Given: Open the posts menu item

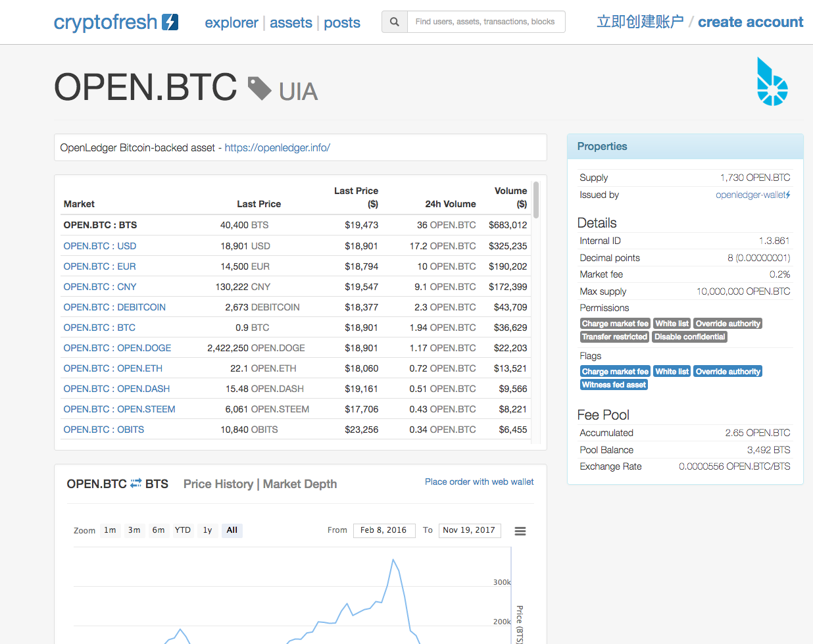Looking at the screenshot, I should [342, 22].
